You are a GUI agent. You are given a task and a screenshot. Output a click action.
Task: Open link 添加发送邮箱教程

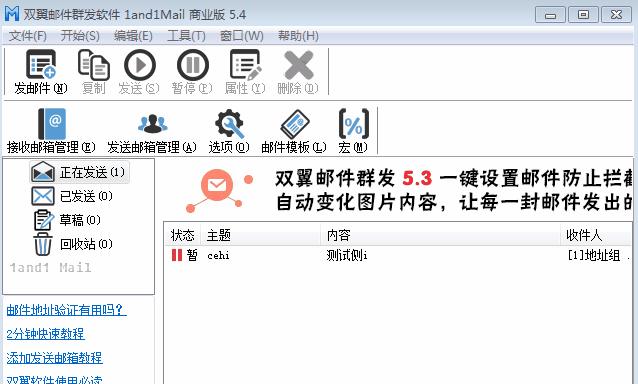point(55,358)
